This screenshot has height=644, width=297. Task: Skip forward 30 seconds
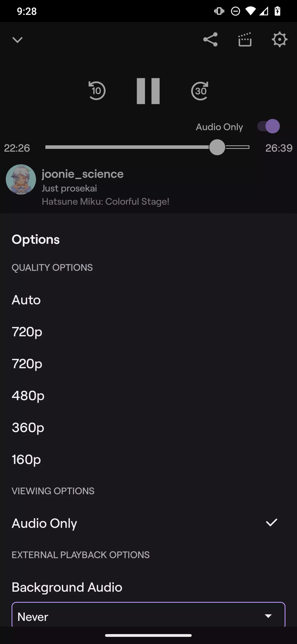[x=200, y=91]
